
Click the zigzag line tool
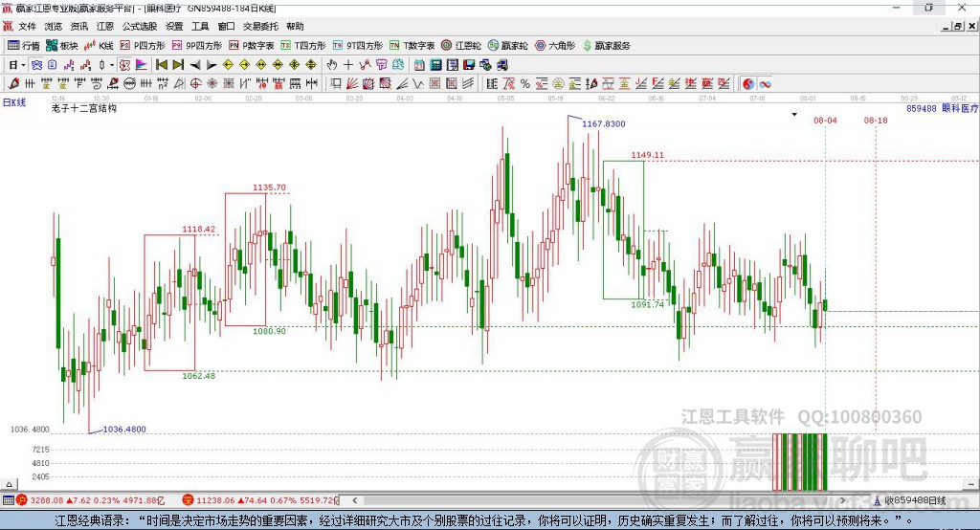(x=417, y=84)
